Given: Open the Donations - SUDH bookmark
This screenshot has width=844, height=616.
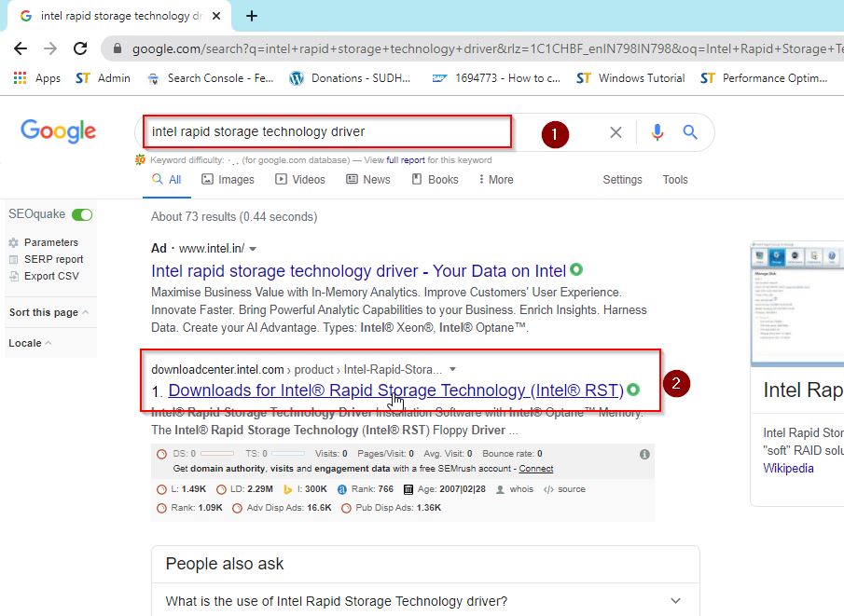Looking at the screenshot, I should (x=351, y=78).
